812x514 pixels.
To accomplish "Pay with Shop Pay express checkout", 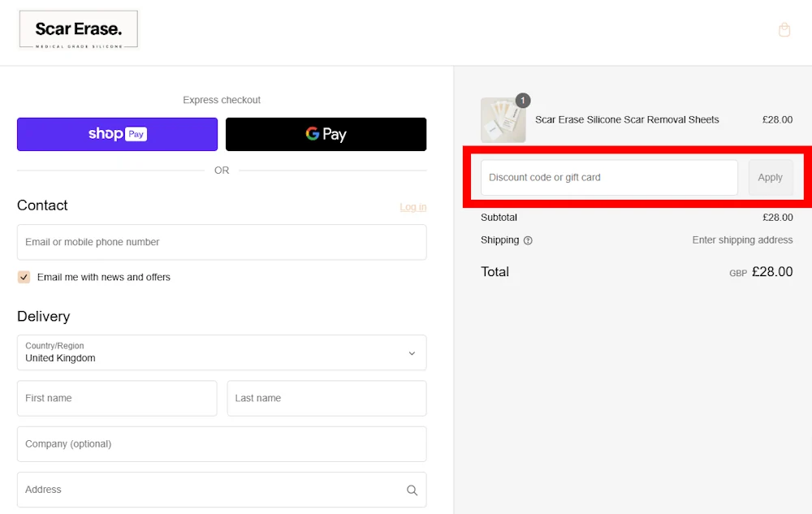I will (x=117, y=134).
